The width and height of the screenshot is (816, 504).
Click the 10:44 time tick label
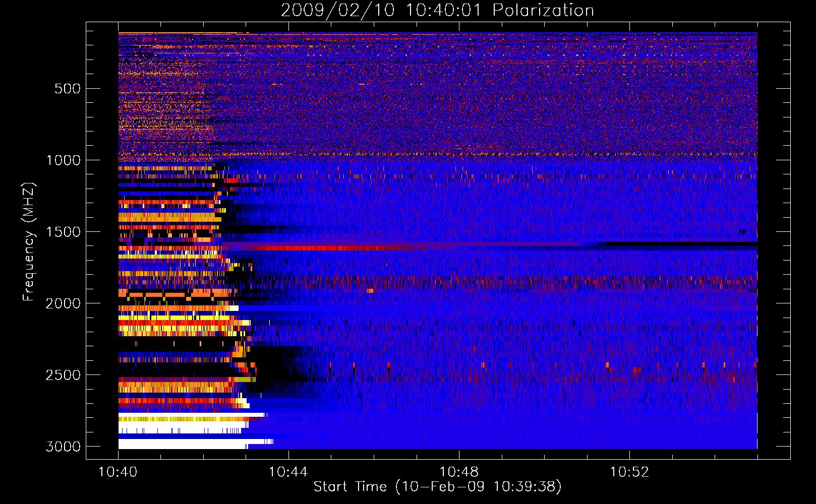[x=288, y=472]
